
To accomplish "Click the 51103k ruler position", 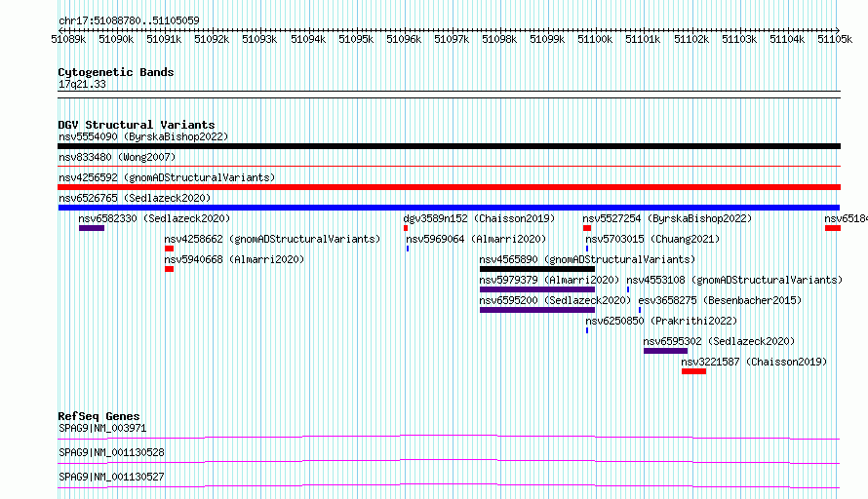I will (739, 39).
